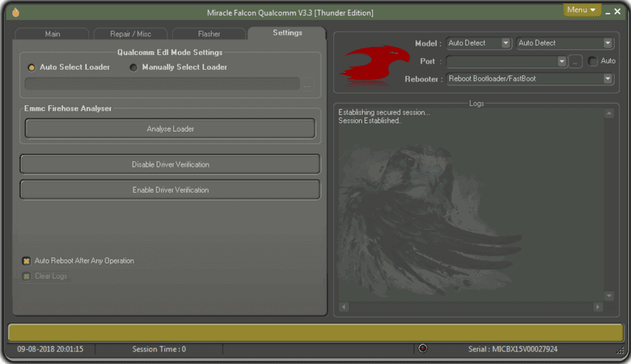
Task: Open the Menu dropdown
Action: (581, 9)
